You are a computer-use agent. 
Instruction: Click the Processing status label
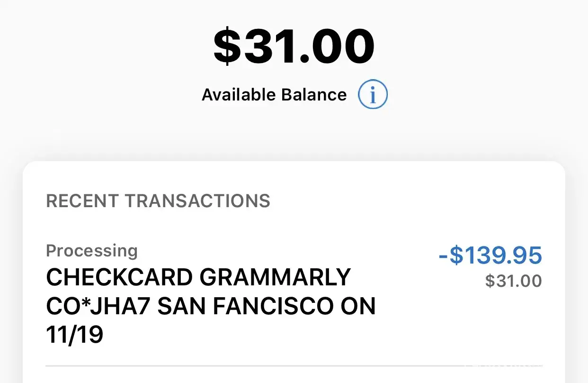[92, 251]
